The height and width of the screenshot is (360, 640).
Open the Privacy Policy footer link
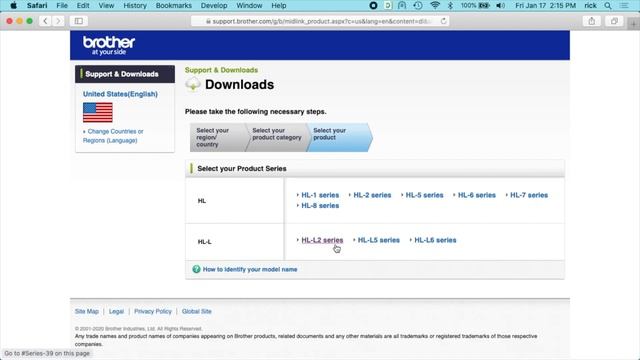(x=153, y=311)
